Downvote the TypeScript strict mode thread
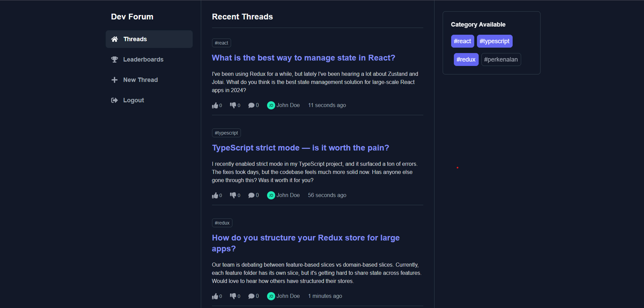This screenshot has width=644, height=308. (233, 195)
